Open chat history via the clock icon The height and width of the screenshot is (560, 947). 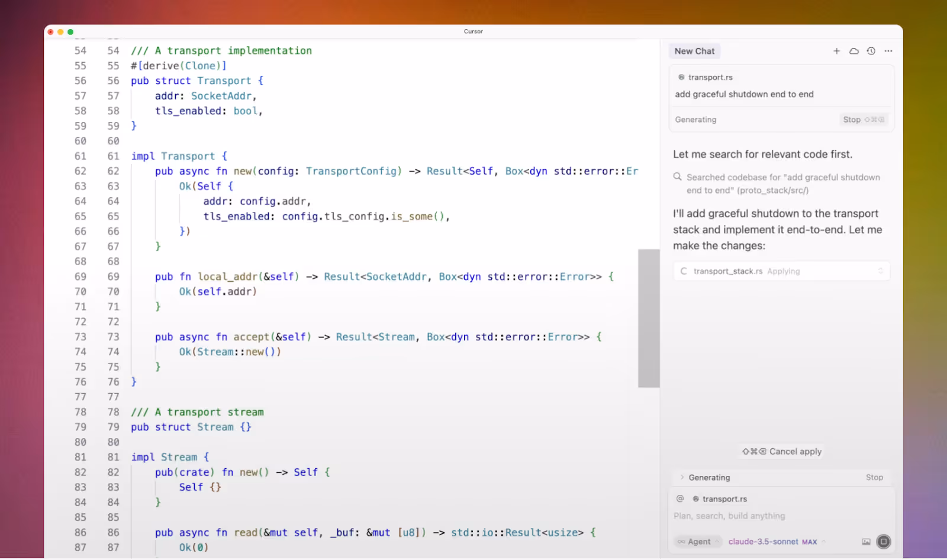click(x=871, y=51)
